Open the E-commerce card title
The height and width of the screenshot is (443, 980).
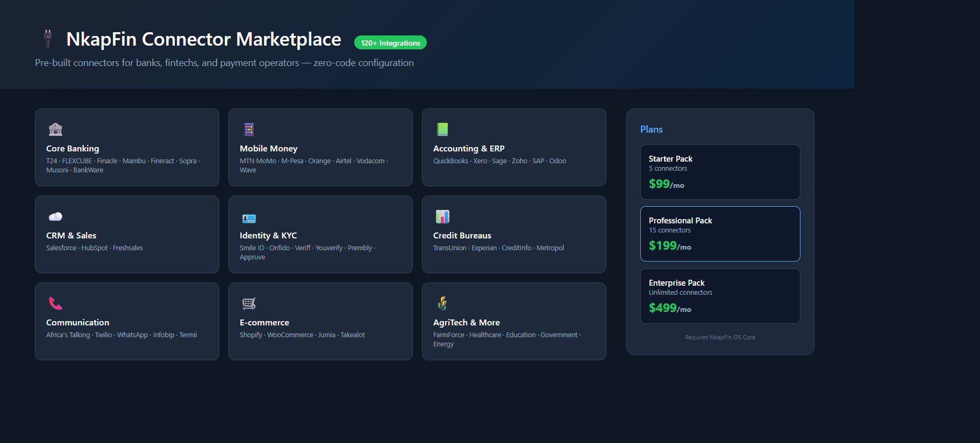[264, 323]
